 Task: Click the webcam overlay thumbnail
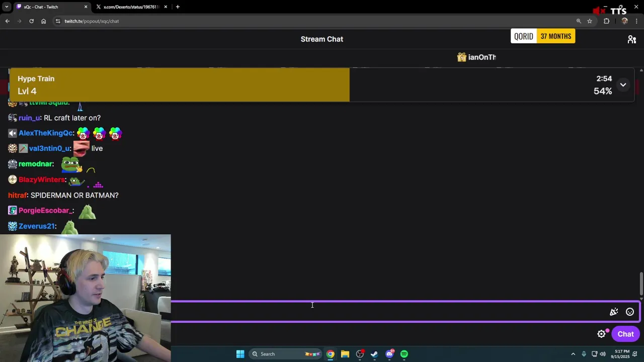tap(86, 298)
